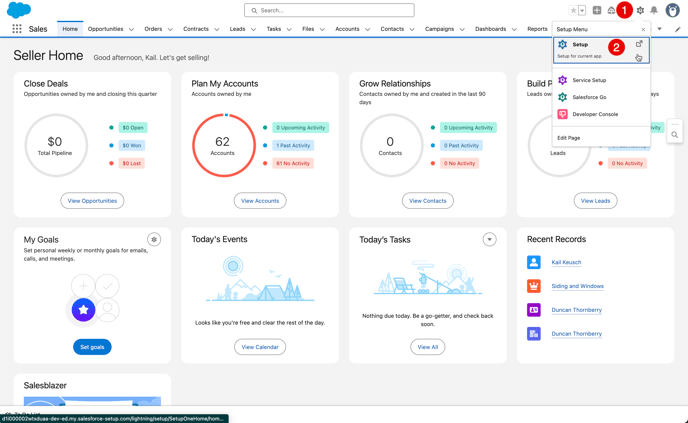Expand the Opportunities tab dropdown arrow
688x423 pixels.
click(x=131, y=30)
